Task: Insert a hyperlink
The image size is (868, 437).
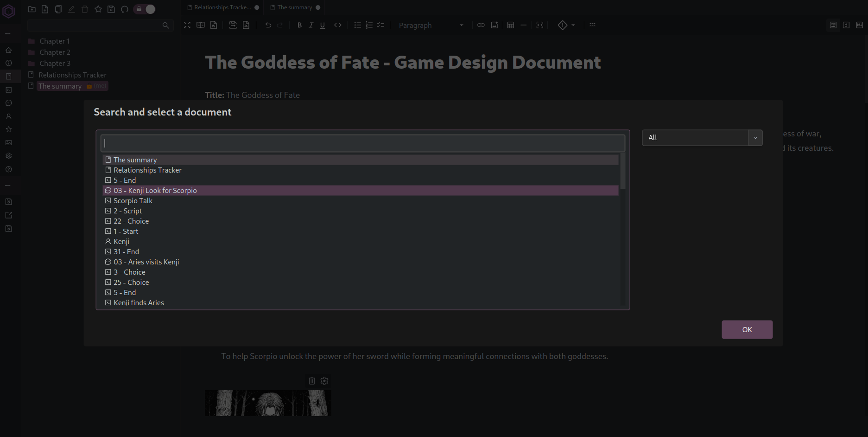Action: point(481,25)
